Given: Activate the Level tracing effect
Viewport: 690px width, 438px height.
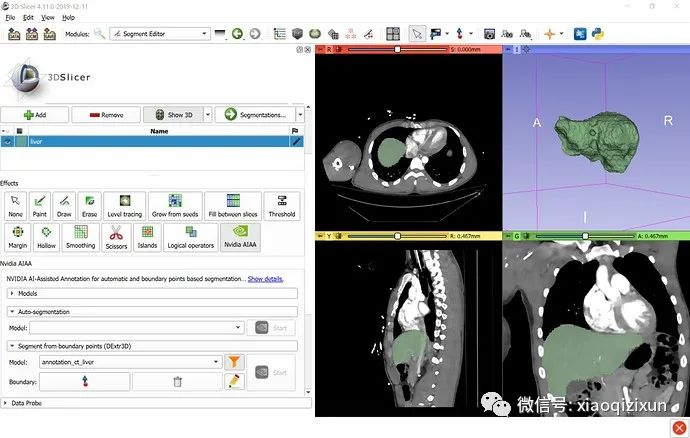Looking at the screenshot, I should pos(125,206).
